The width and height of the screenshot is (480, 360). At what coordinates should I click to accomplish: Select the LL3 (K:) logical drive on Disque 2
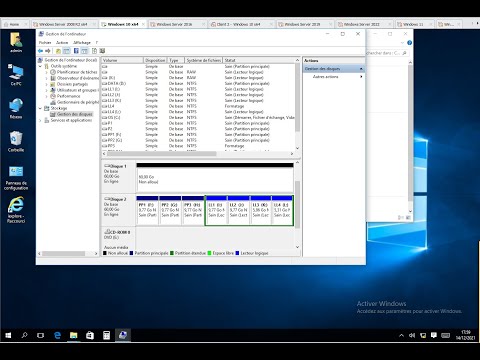(x=261, y=211)
